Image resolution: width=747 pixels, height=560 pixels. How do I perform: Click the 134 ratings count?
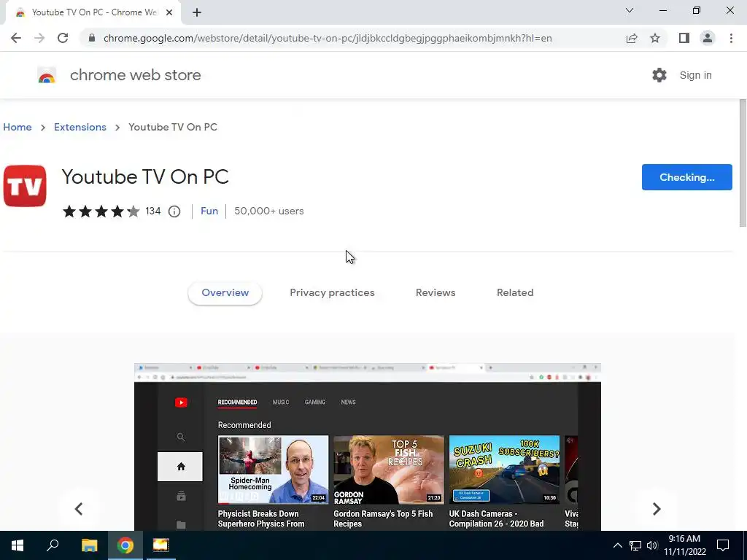click(x=153, y=211)
